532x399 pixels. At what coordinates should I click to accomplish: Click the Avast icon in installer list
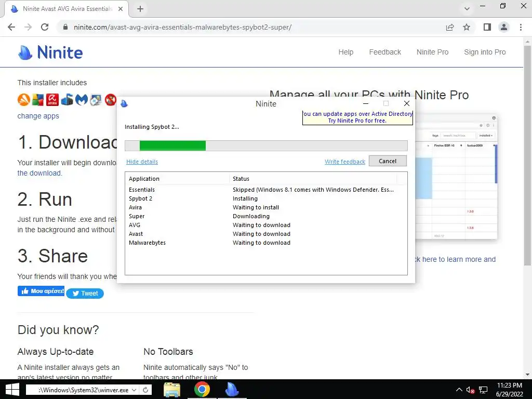(24, 100)
